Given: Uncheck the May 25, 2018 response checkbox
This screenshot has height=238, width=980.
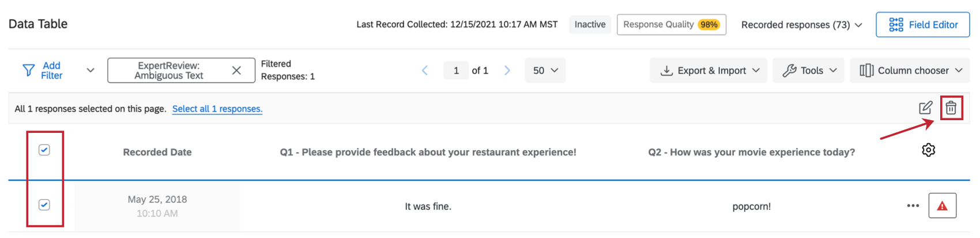Looking at the screenshot, I should pos(44,205).
